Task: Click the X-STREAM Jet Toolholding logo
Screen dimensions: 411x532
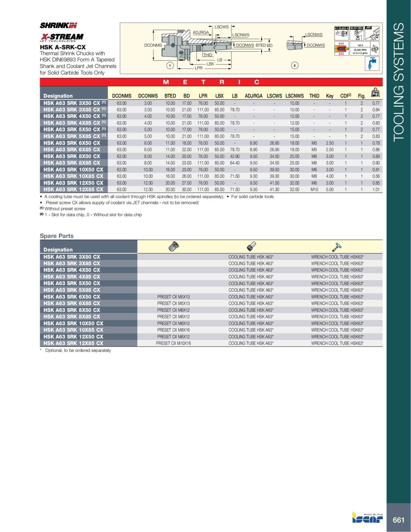Action: pyautogui.click(x=62, y=37)
